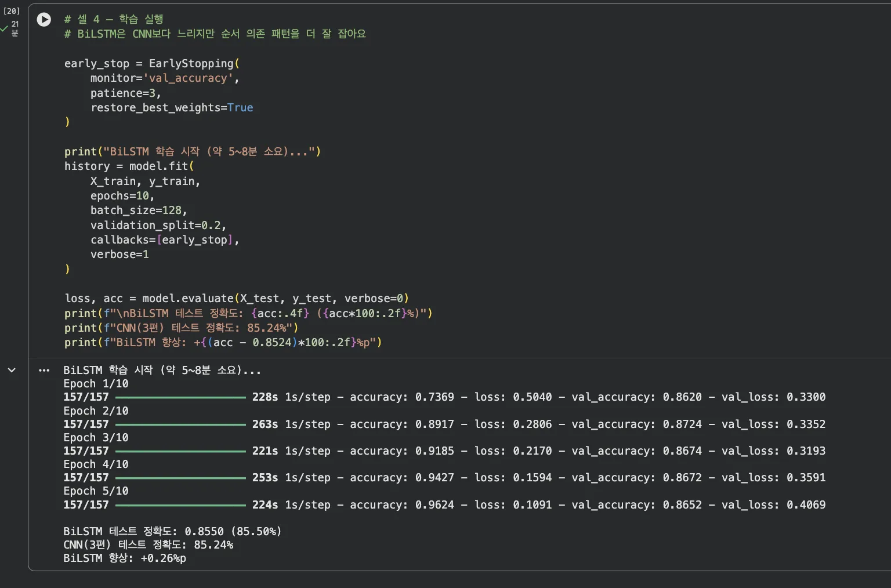This screenshot has width=891, height=588.
Task: Click the print BiLSTM 학습 시작 code line
Action: click(193, 151)
